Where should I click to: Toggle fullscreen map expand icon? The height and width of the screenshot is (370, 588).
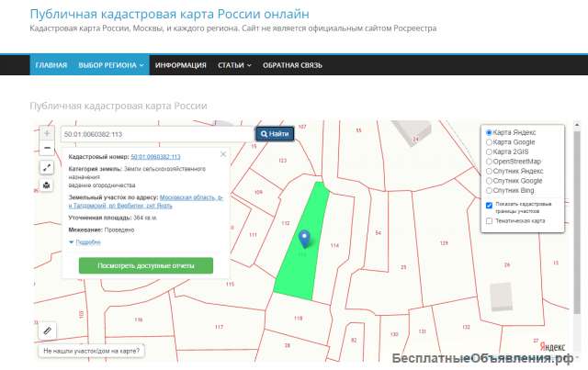tap(47, 168)
